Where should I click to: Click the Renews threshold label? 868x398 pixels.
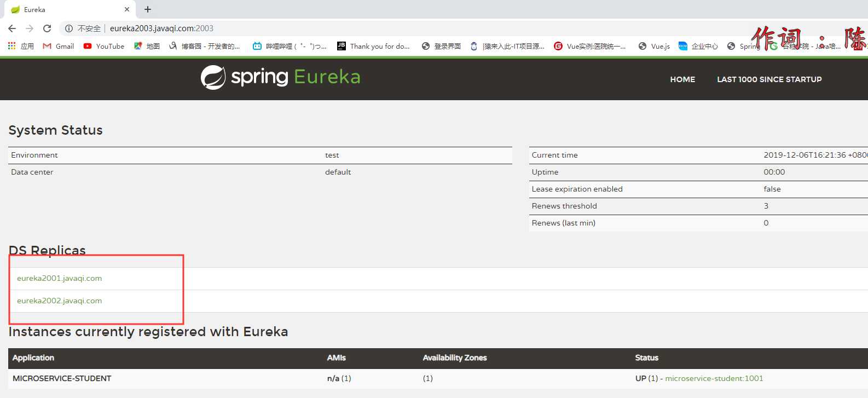pyautogui.click(x=564, y=206)
